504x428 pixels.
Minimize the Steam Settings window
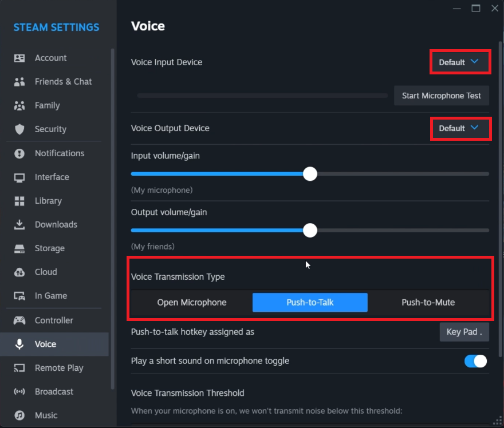tap(457, 9)
